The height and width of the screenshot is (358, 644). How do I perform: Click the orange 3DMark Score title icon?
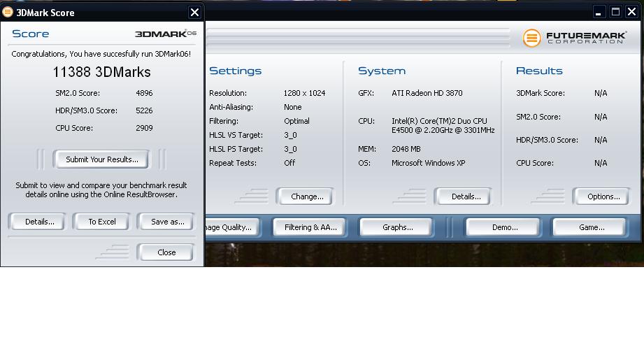tap(8, 13)
